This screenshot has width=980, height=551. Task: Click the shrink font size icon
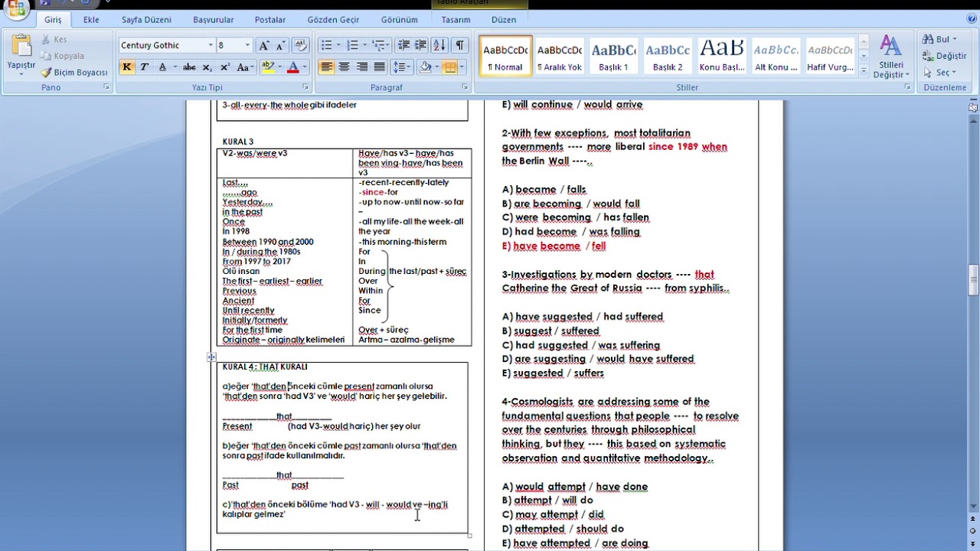(280, 46)
